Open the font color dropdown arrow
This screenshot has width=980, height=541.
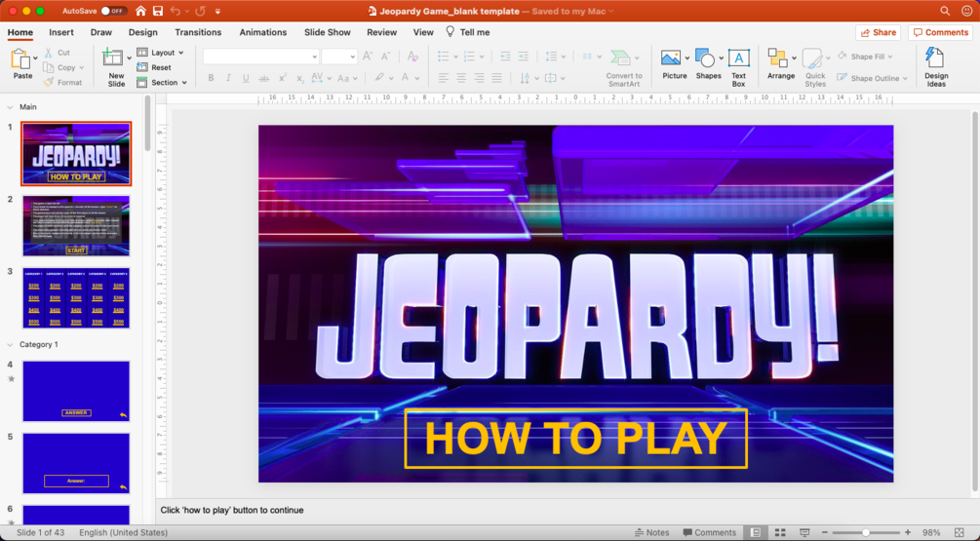[x=417, y=79]
